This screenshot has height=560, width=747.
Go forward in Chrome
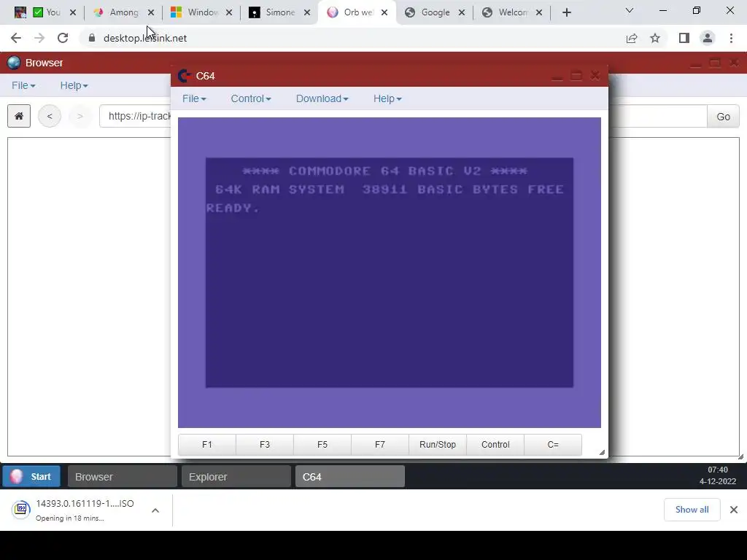tap(39, 38)
